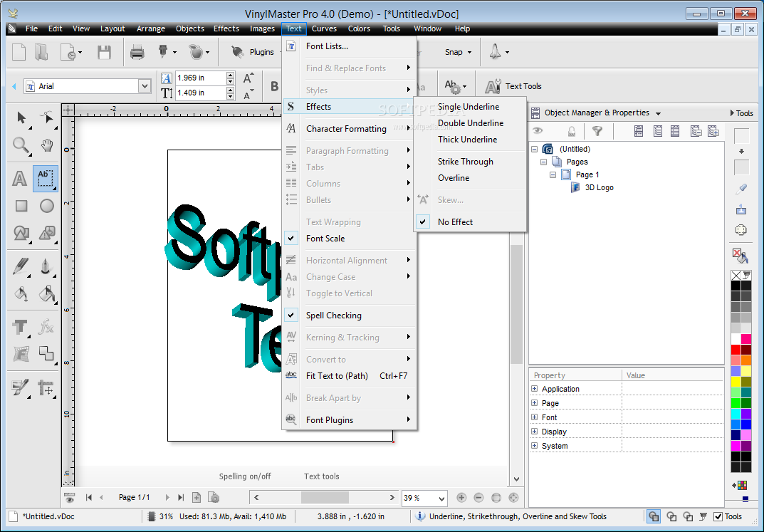The image size is (764, 532).
Task: Click the eyedropper icon in Tools panel
Action: pos(741,189)
